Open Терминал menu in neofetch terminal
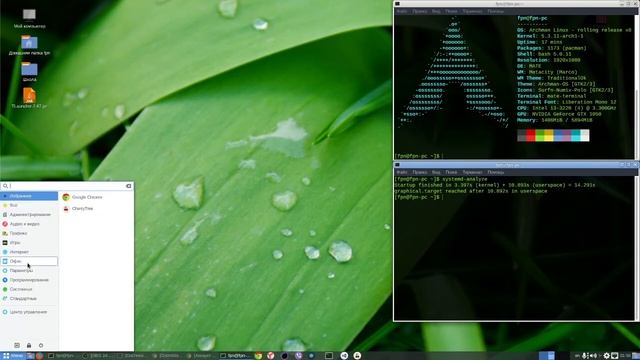 [x=472, y=11]
